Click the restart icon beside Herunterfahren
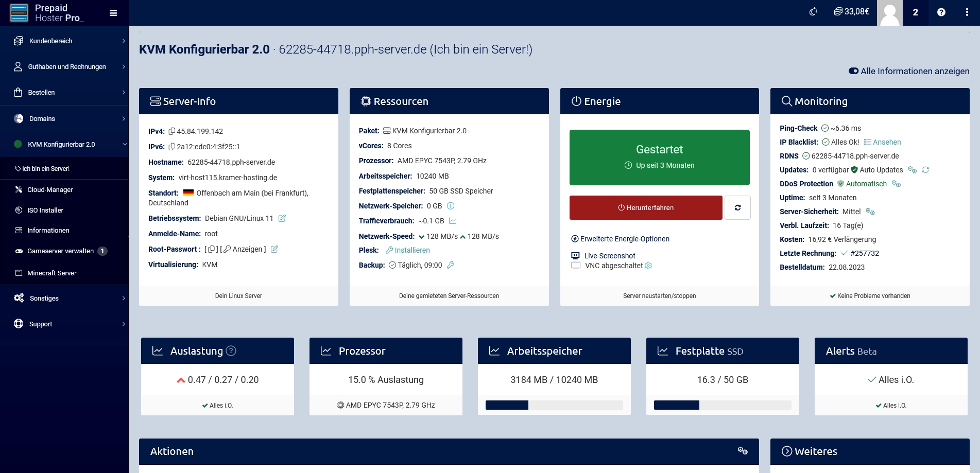The height and width of the screenshot is (473, 980). [x=737, y=207]
